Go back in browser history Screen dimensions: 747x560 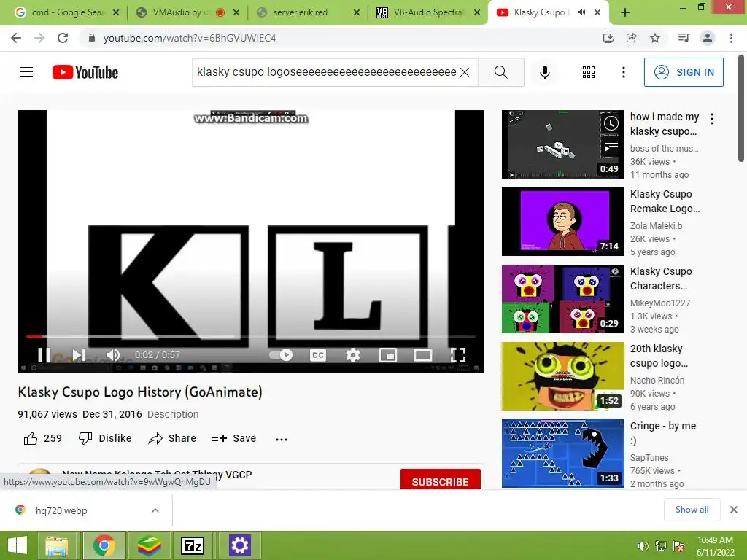(x=16, y=38)
